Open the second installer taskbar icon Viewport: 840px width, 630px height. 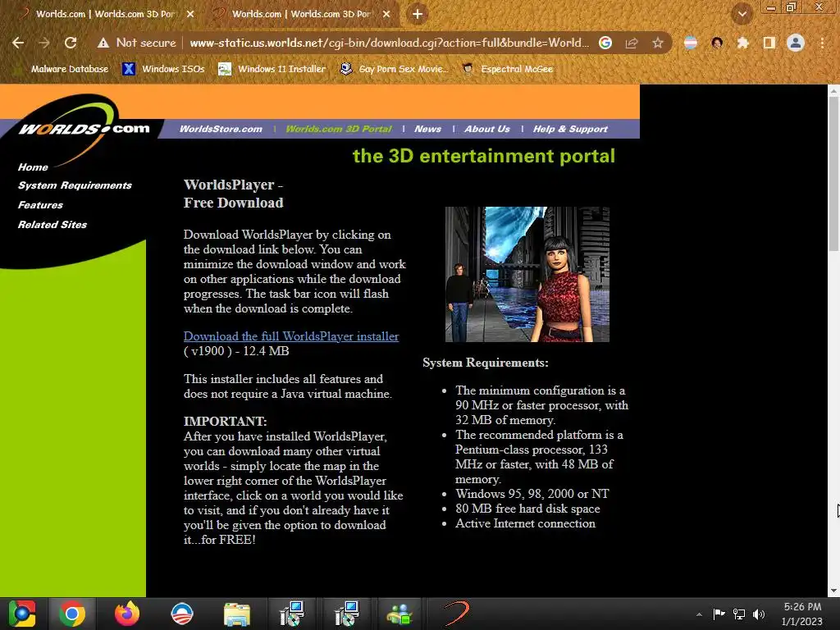coord(347,614)
